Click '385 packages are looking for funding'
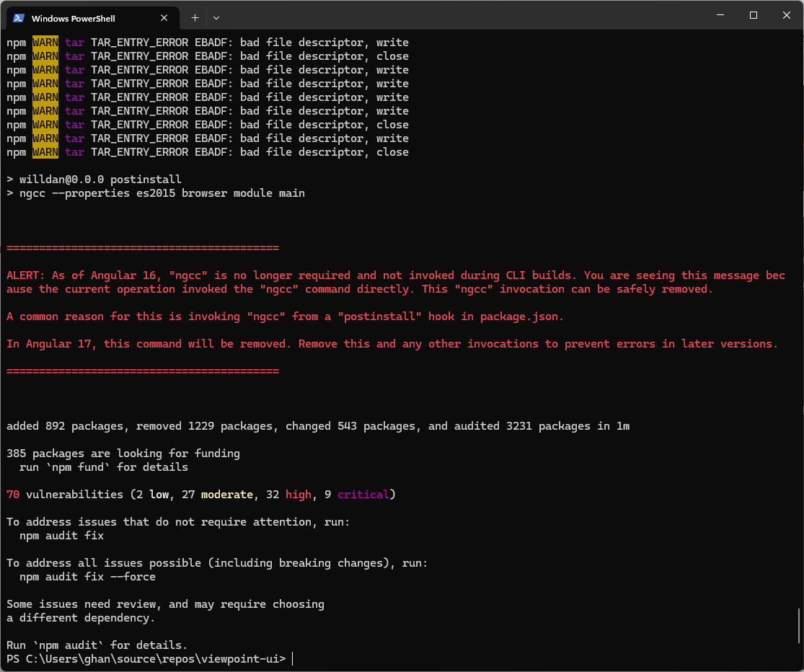This screenshot has width=804, height=672. [x=123, y=454]
